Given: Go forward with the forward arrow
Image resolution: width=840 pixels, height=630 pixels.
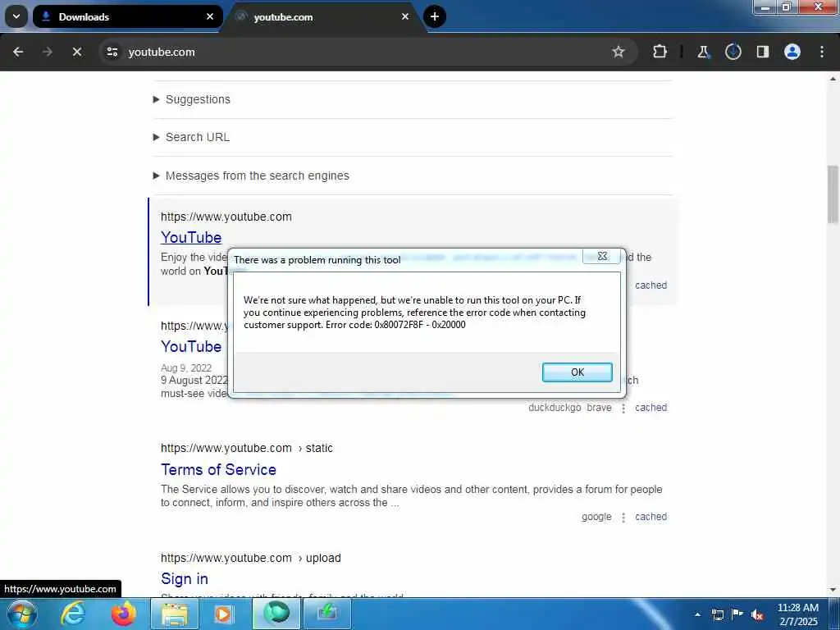Looking at the screenshot, I should 47,52.
